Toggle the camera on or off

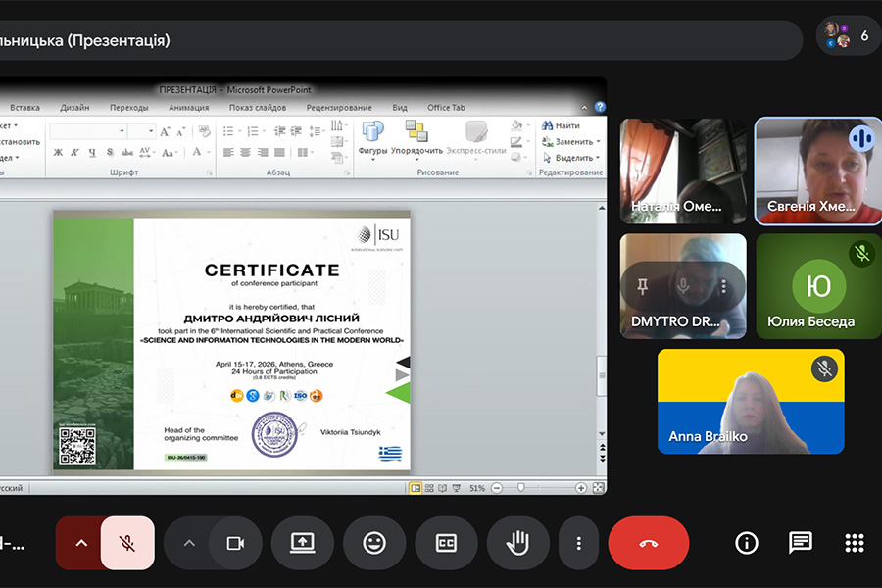[235, 543]
